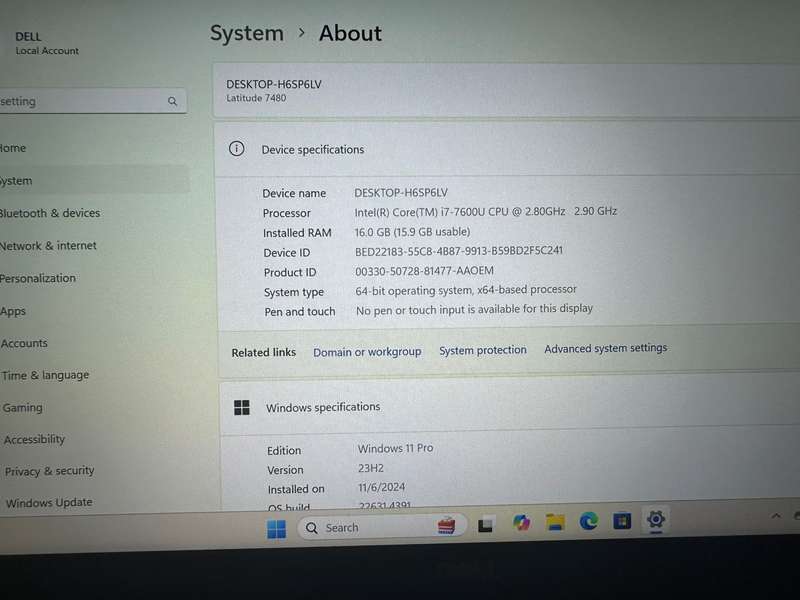This screenshot has width=800, height=600.
Task: Select System in the sidebar
Action: pyautogui.click(x=94, y=181)
